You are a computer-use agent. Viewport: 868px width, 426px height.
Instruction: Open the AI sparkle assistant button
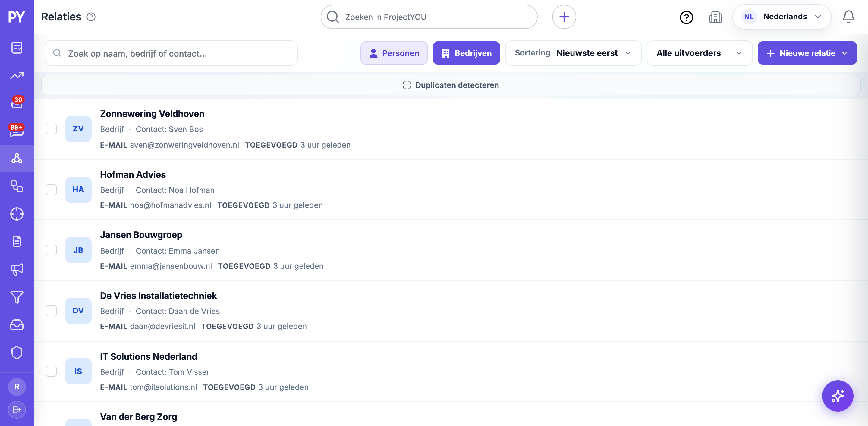pyautogui.click(x=837, y=396)
